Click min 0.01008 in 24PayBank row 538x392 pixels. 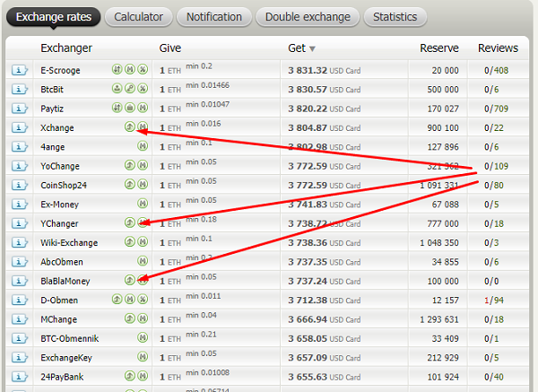click(x=208, y=372)
